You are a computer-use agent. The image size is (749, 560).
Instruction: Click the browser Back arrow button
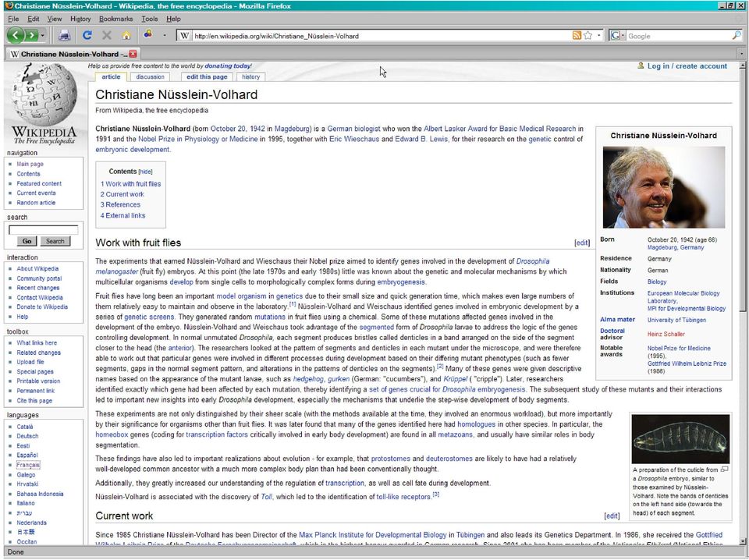tap(16, 35)
